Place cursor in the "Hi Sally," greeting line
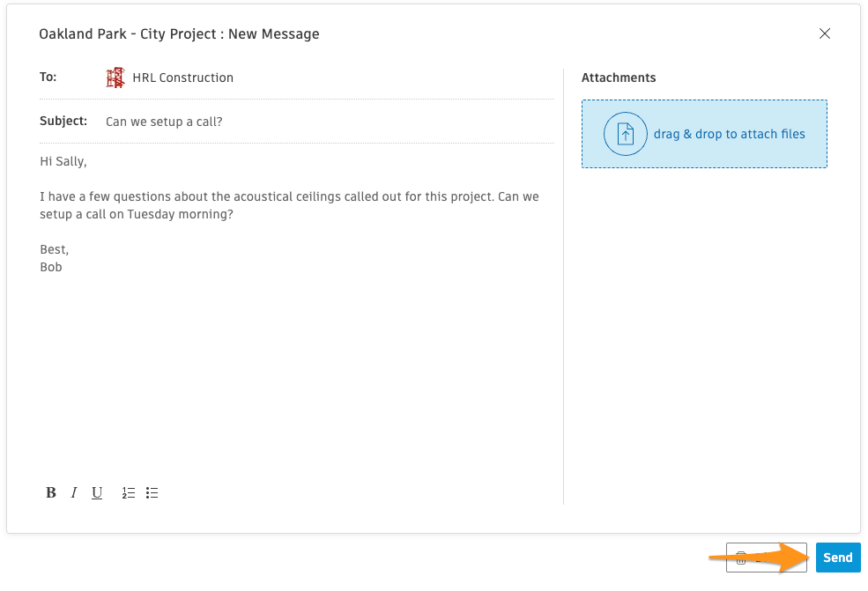Image resolution: width=868 pixels, height=591 pixels. pyautogui.click(x=63, y=161)
